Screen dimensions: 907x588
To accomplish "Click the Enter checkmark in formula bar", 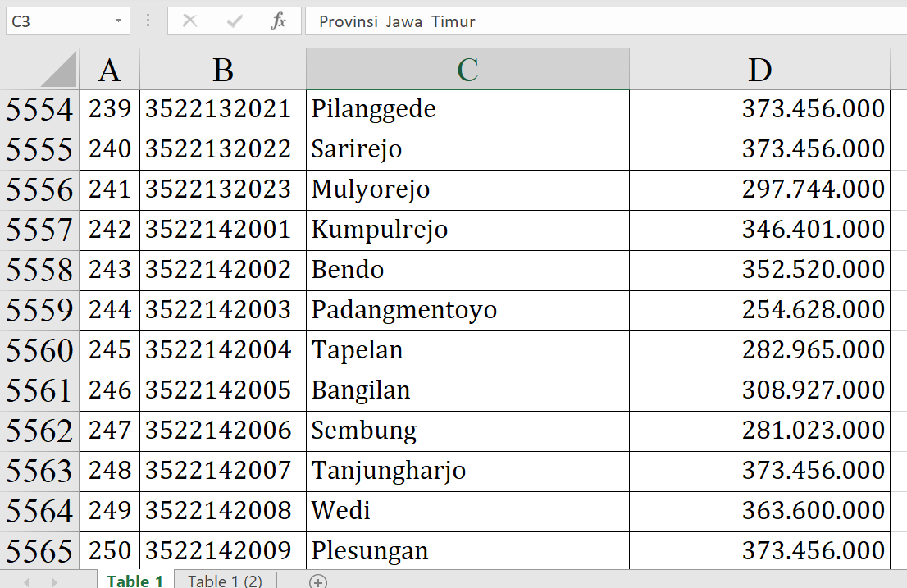I will coord(235,21).
